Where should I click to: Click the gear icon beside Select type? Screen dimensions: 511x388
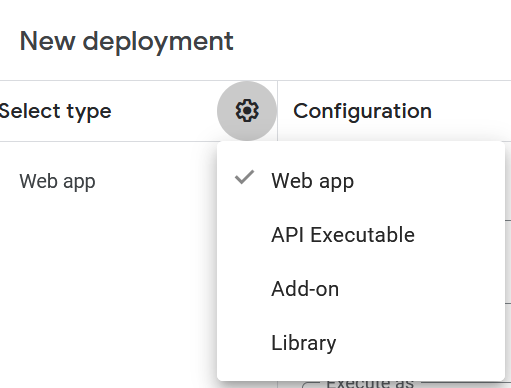(247, 111)
